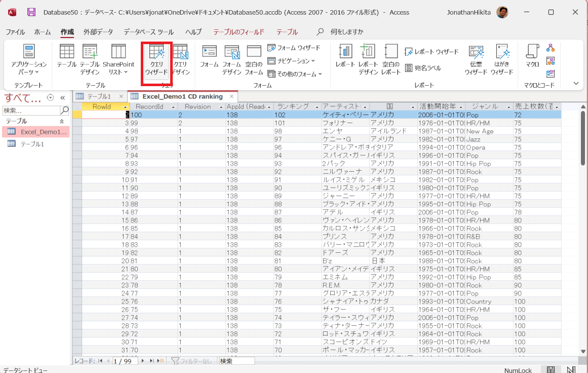Image resolution: width=588 pixels, height=373 pixels.
Task: Go to last record navigation button
Action: click(x=151, y=361)
